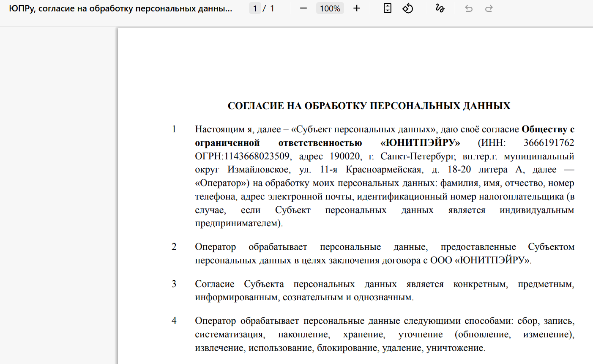The height and width of the screenshot is (364, 593).
Task: Select the 100% zoom level field
Action: 330,8
